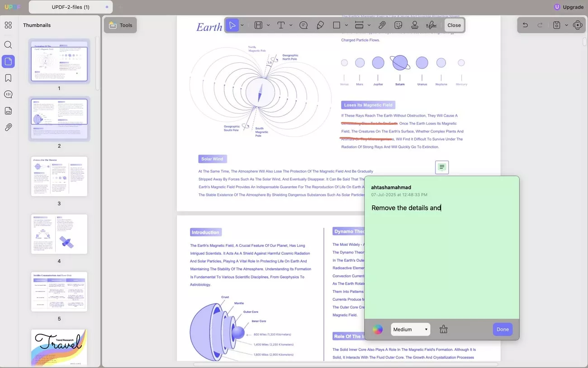Show the bookmarks panel

tap(8, 78)
